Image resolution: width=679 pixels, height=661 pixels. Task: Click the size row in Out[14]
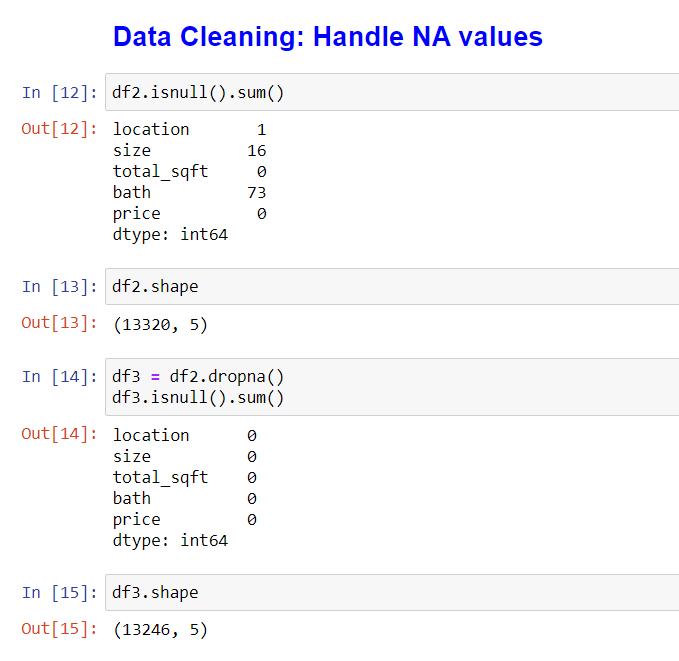185,457
